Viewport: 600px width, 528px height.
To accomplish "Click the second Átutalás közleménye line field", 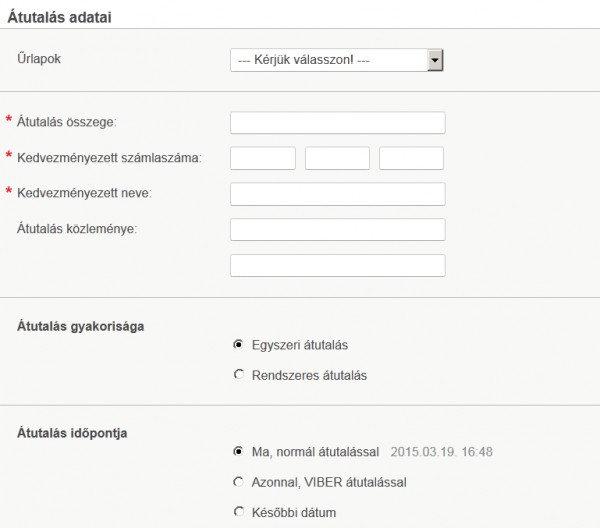I will tap(337, 265).
